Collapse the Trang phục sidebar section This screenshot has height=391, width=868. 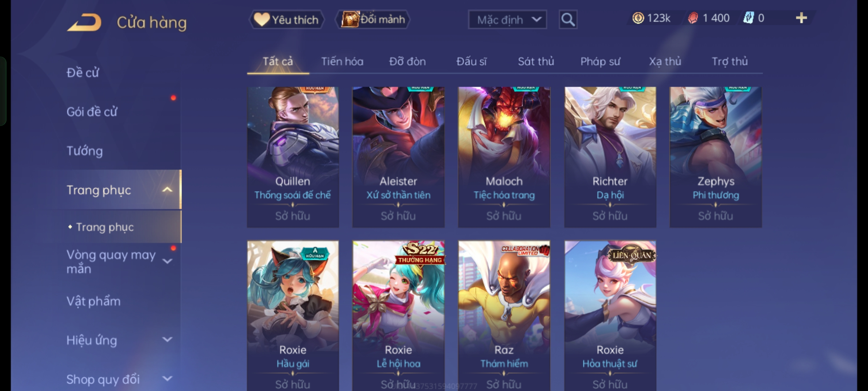click(167, 190)
